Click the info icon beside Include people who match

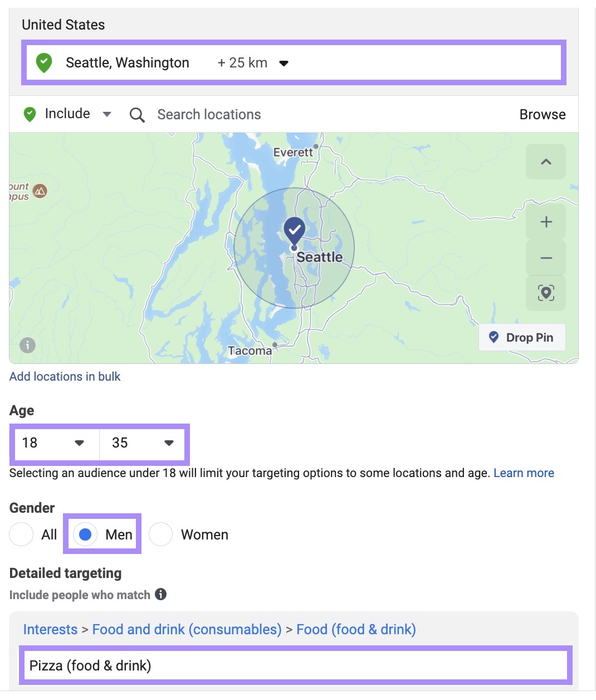pos(160,595)
